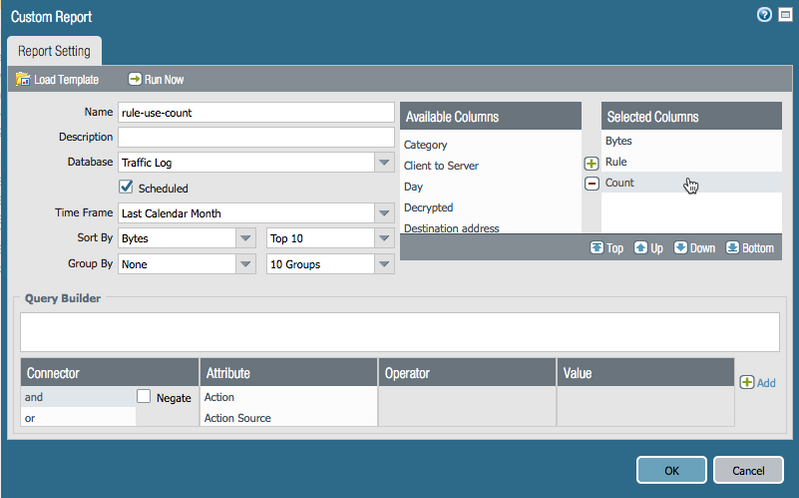Viewport: 799px width, 498px height.
Task: Uncheck the Scheduled checkbox
Action: (126, 187)
